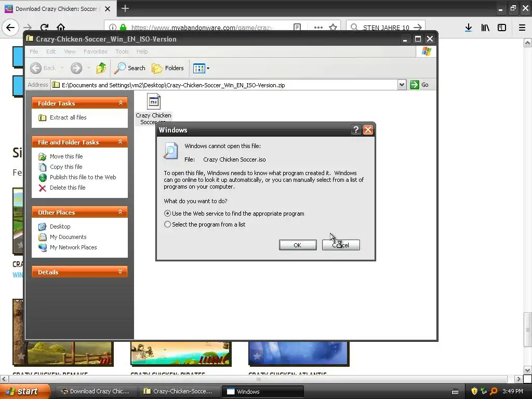
Task: Open Firefox downloads arrow icon
Action: 468,28
